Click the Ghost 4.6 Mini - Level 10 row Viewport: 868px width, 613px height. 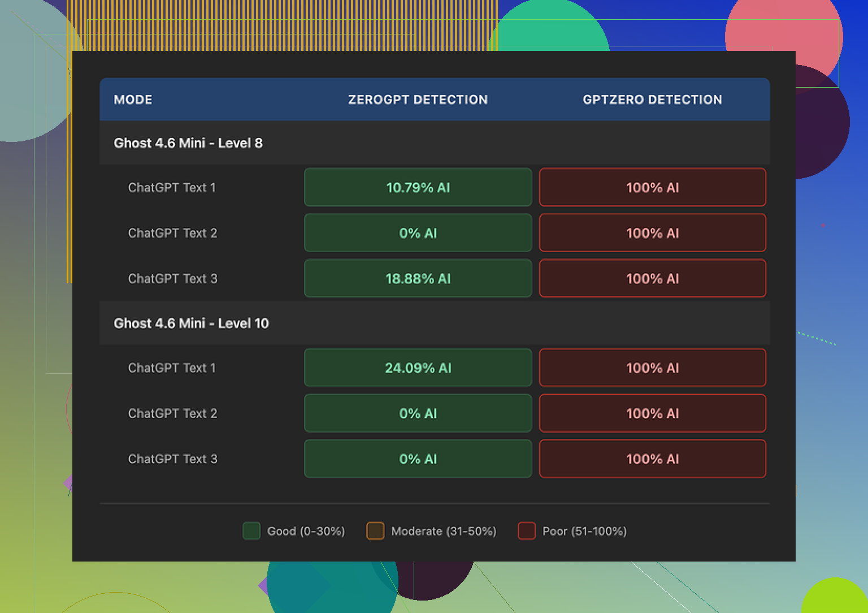coord(191,323)
